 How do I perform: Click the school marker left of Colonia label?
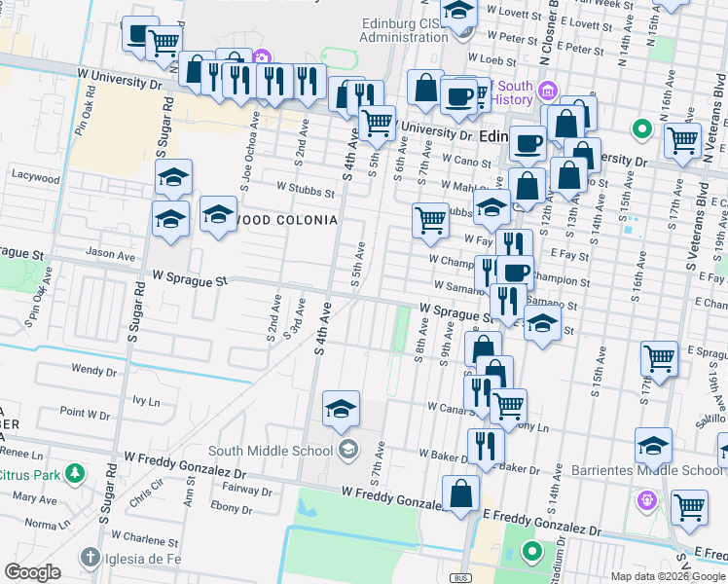coord(218,216)
